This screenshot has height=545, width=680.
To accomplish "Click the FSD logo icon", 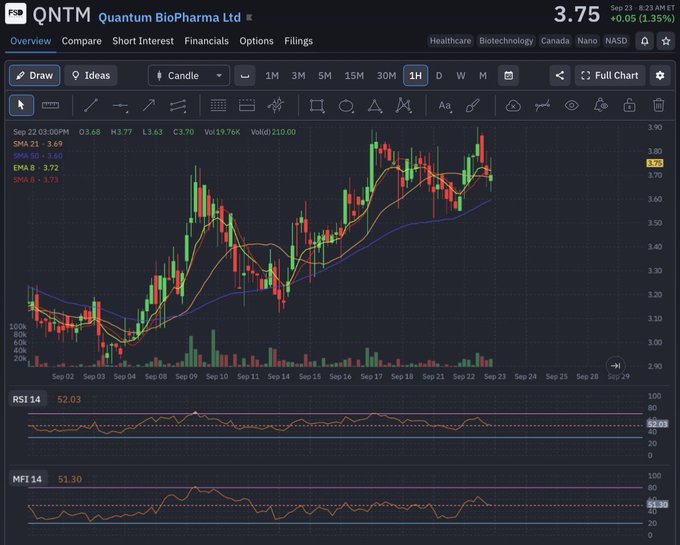I will click(x=16, y=13).
